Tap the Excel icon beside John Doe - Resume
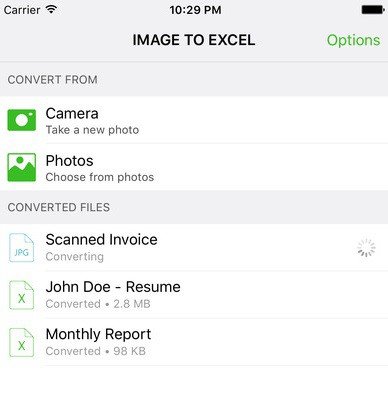The width and height of the screenshot is (388, 396). point(21,295)
